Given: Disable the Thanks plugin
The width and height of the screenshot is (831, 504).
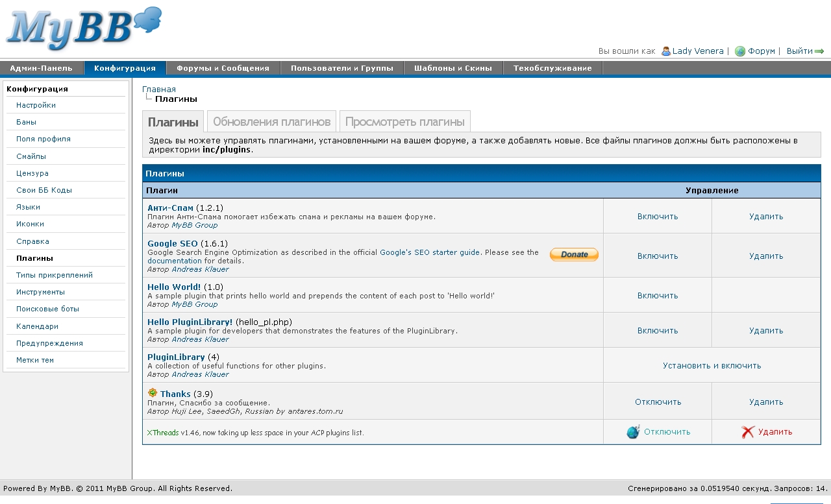Looking at the screenshot, I should pos(658,402).
